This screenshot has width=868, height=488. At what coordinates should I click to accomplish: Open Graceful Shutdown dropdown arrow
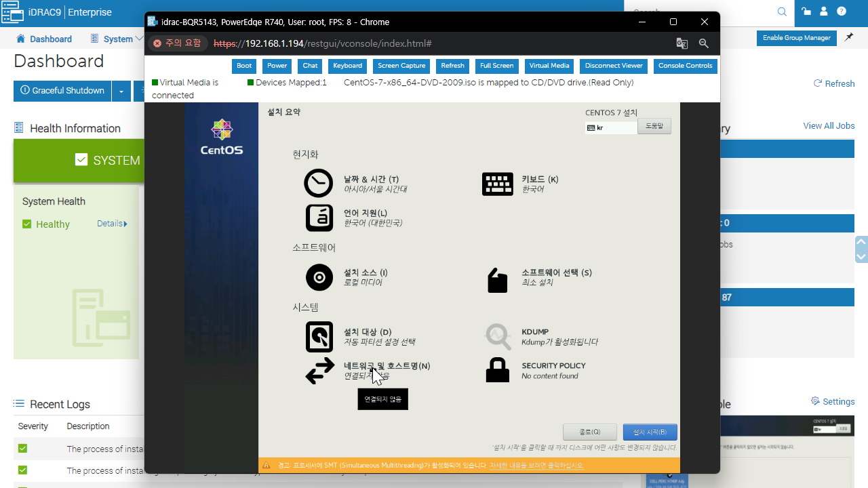[x=121, y=91]
